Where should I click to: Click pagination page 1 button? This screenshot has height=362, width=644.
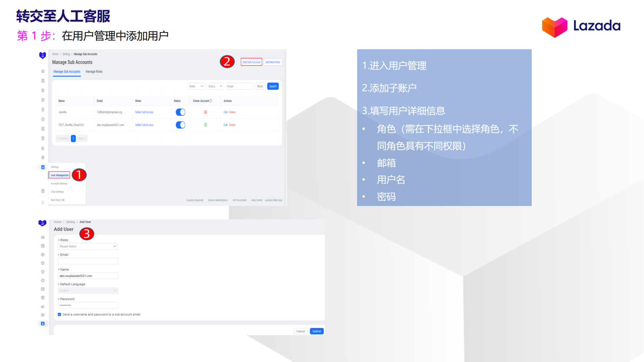(73, 139)
